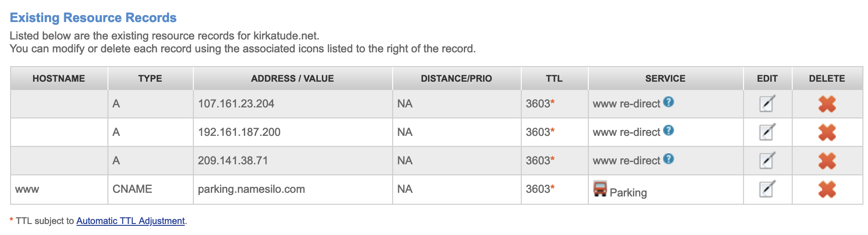Click the HOSTNAME column header
Screen dimensions: 868x235
point(59,78)
